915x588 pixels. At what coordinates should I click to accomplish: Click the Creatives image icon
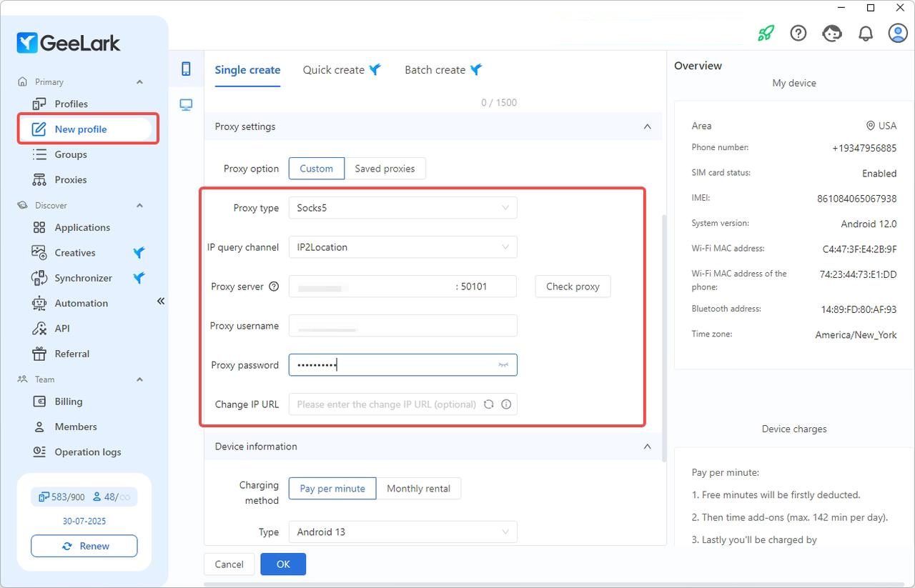[39, 252]
